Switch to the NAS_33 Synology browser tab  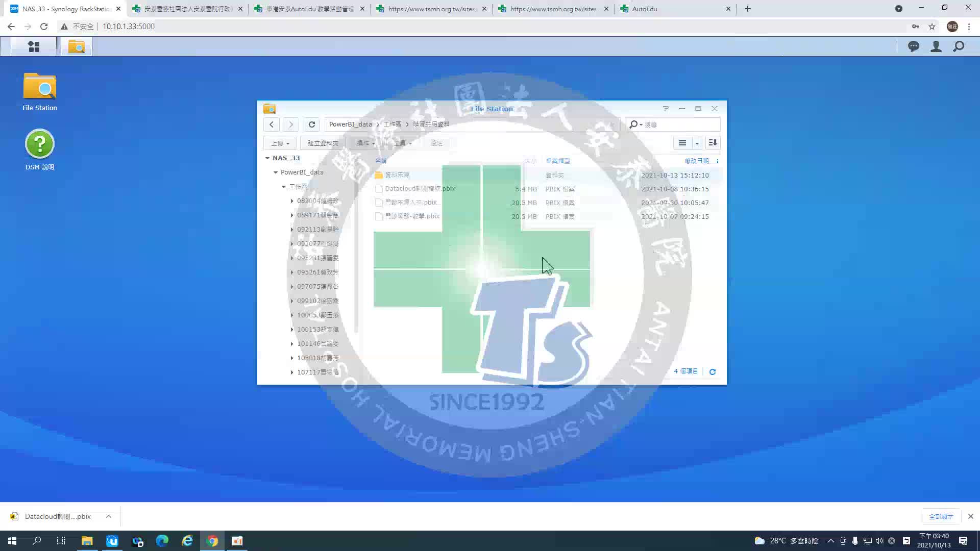65,9
